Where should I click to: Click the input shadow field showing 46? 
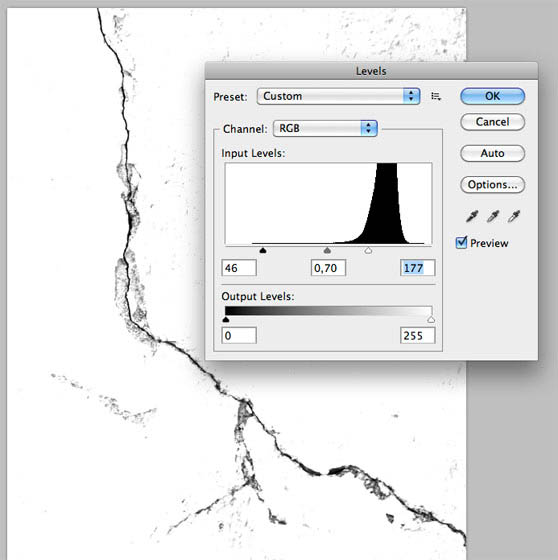coord(239,268)
